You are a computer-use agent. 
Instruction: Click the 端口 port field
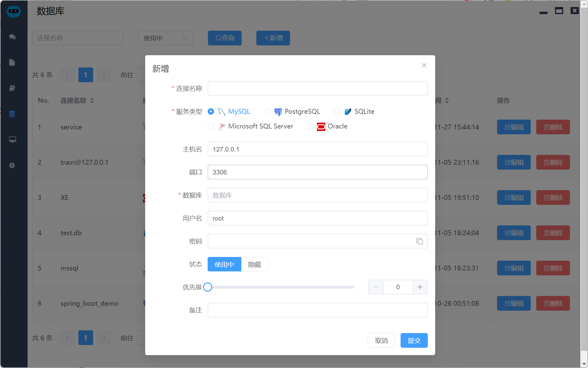pyautogui.click(x=318, y=172)
